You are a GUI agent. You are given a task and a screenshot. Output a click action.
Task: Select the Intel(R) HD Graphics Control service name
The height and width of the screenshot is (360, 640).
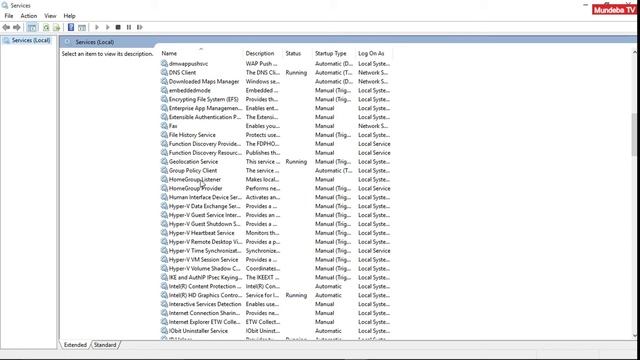(x=205, y=295)
